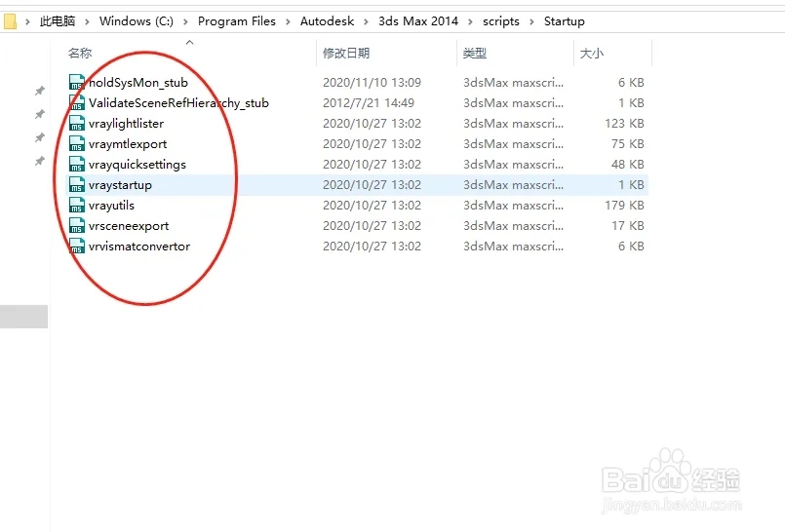Image resolution: width=785 pixels, height=532 pixels.
Task: Select the vrsceneexport file name
Action: 129,226
